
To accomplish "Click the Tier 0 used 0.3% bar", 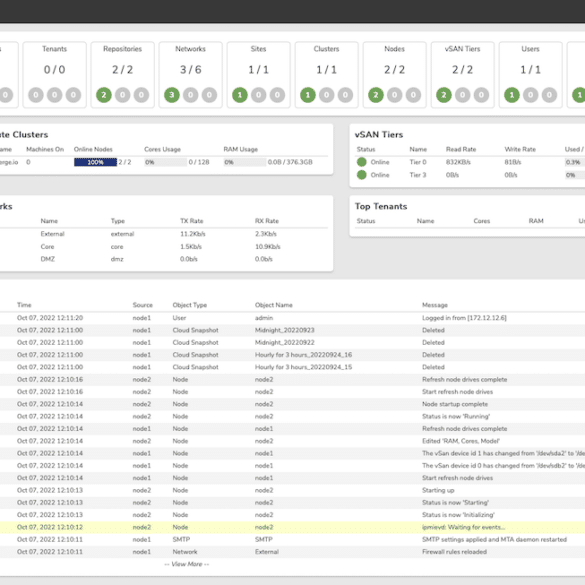I will pos(575,162).
